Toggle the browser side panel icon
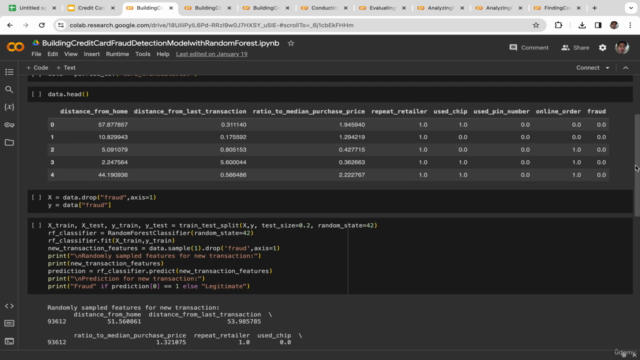This screenshot has width=640, height=360. pos(598,25)
